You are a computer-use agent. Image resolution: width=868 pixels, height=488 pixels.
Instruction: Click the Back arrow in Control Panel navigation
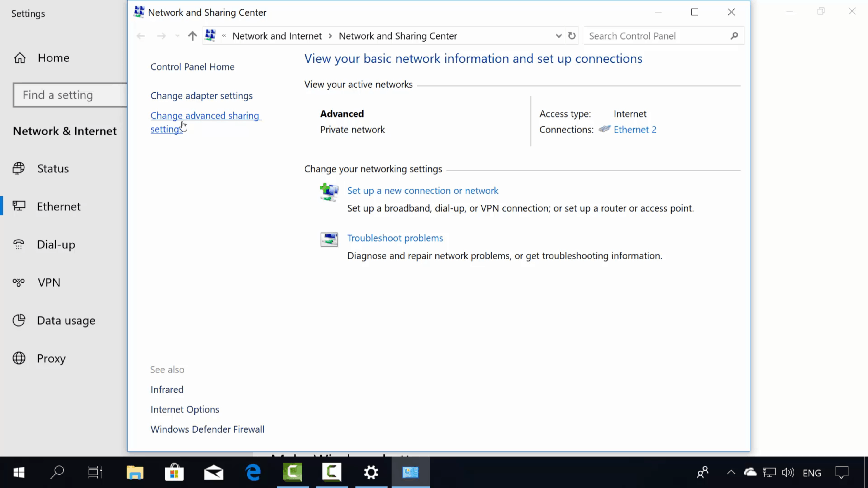coord(141,36)
